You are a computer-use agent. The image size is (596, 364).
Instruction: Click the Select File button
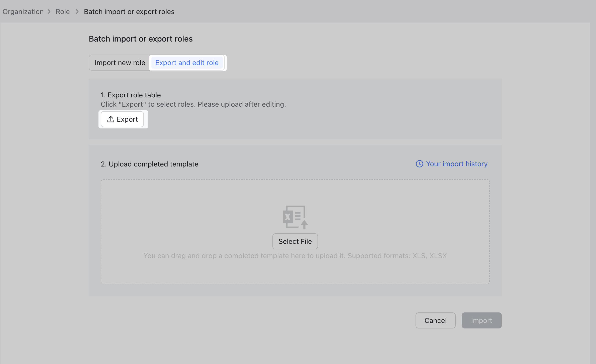click(x=295, y=241)
